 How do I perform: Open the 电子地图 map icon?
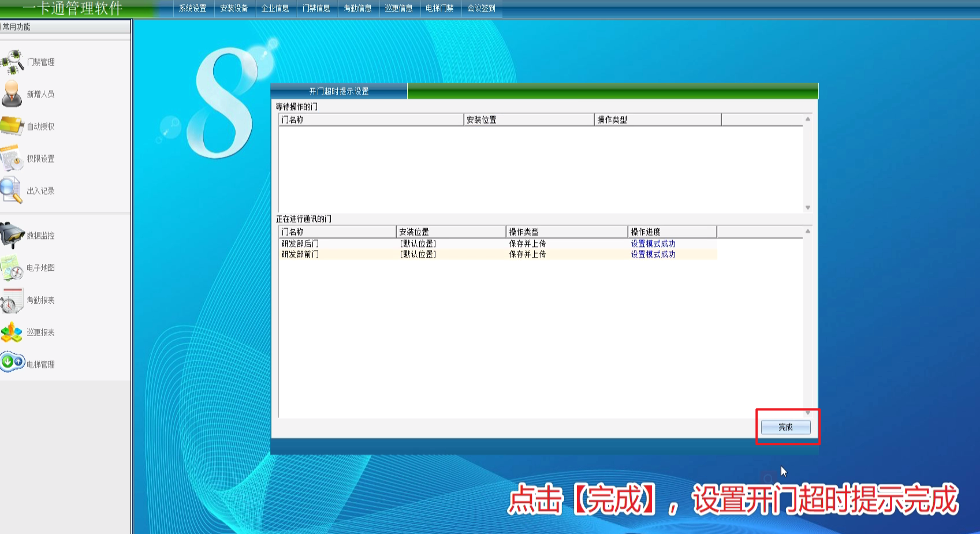(x=12, y=268)
